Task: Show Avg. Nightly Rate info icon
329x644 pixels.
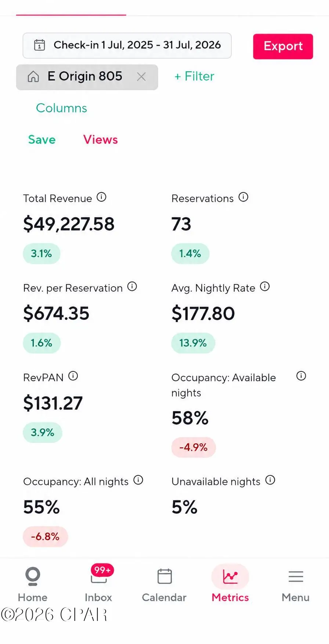Action: tap(265, 287)
